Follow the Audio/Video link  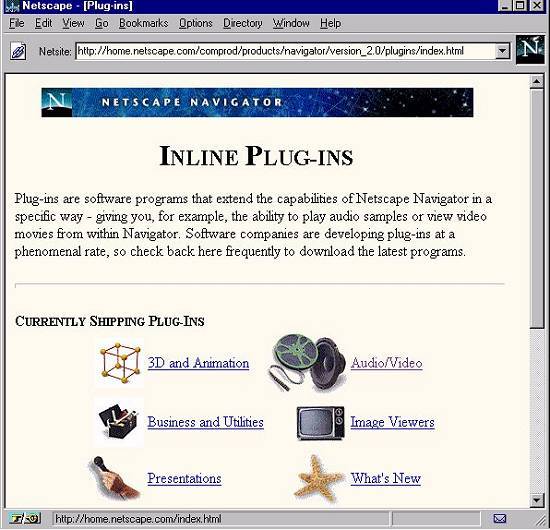coord(387,363)
